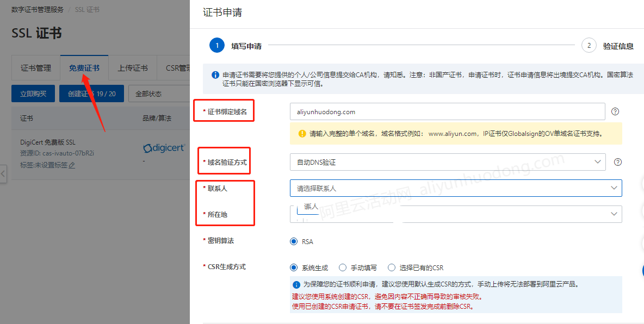Switch to the 证书管理 tab
The height and width of the screenshot is (324, 644).
point(36,68)
